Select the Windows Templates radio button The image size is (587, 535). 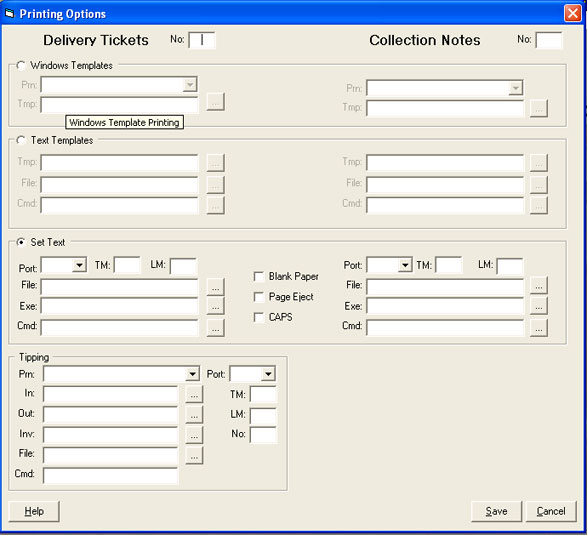pos(21,66)
